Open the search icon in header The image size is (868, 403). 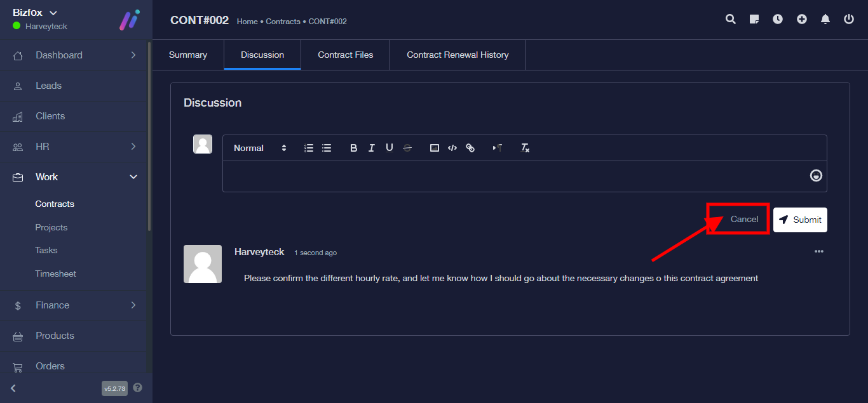point(731,19)
